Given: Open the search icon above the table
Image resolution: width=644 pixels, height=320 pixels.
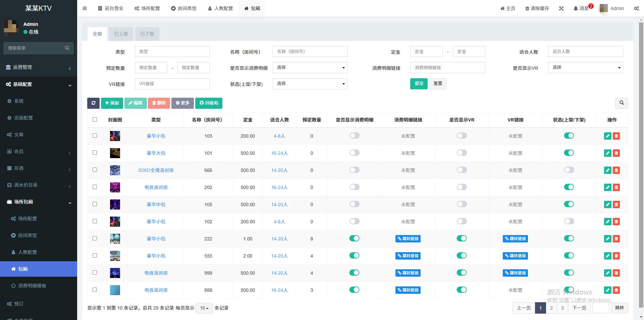Looking at the screenshot, I should [x=622, y=103].
